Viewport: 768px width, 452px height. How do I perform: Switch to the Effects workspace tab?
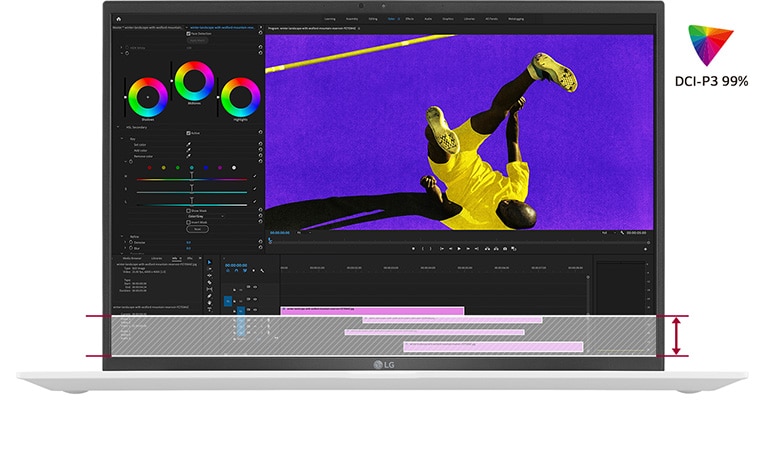410,18
